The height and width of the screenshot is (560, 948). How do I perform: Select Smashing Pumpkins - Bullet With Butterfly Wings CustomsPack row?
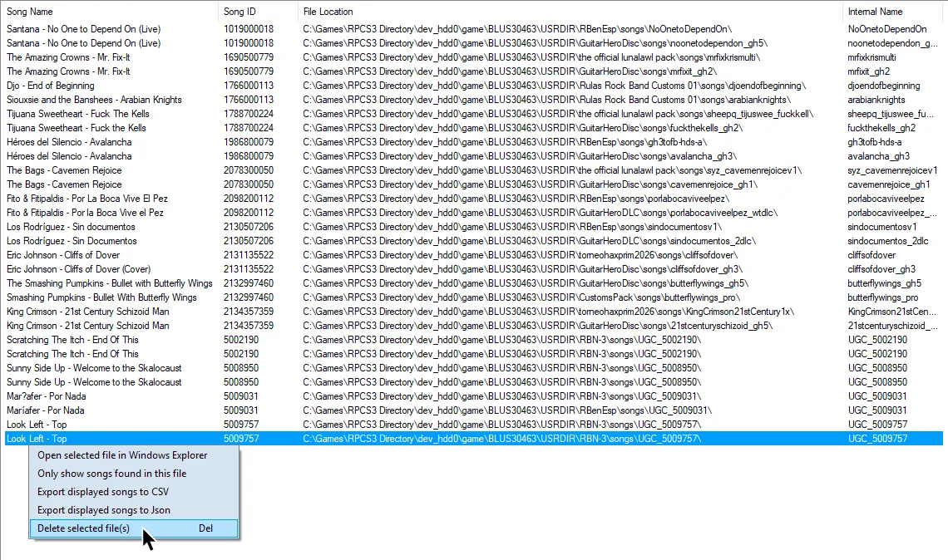474,297
